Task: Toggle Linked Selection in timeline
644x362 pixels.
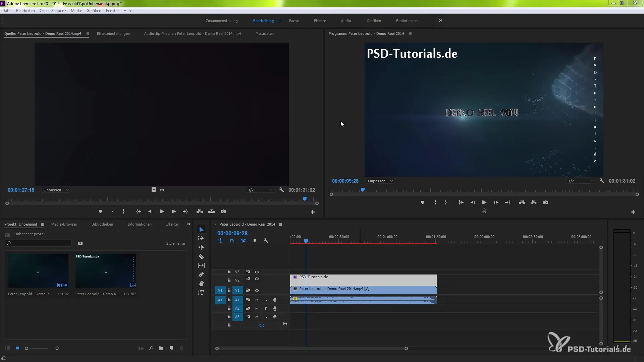Action: (x=243, y=241)
